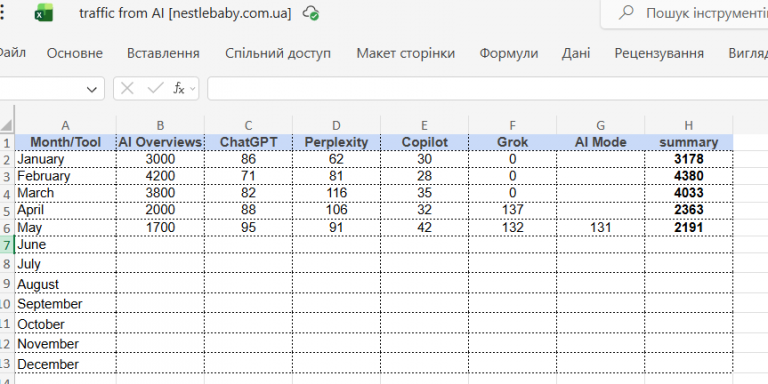
Task: Select the cell with value 3000
Action: click(x=160, y=159)
